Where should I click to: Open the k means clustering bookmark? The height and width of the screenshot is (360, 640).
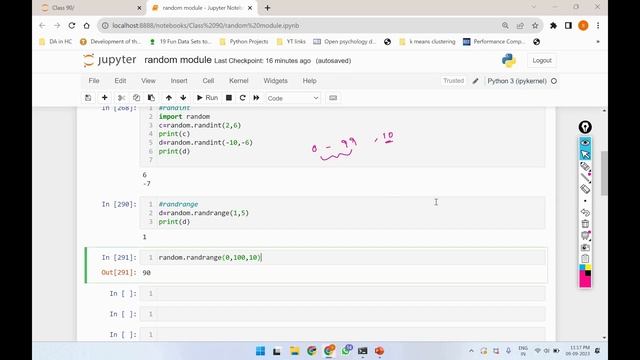click(427, 42)
